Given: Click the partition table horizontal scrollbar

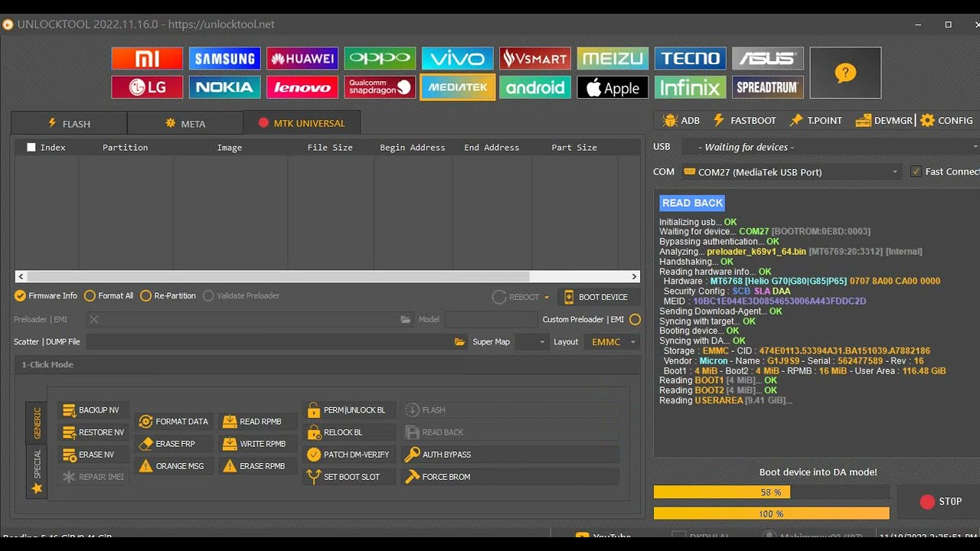Looking at the screenshot, I should [x=327, y=276].
